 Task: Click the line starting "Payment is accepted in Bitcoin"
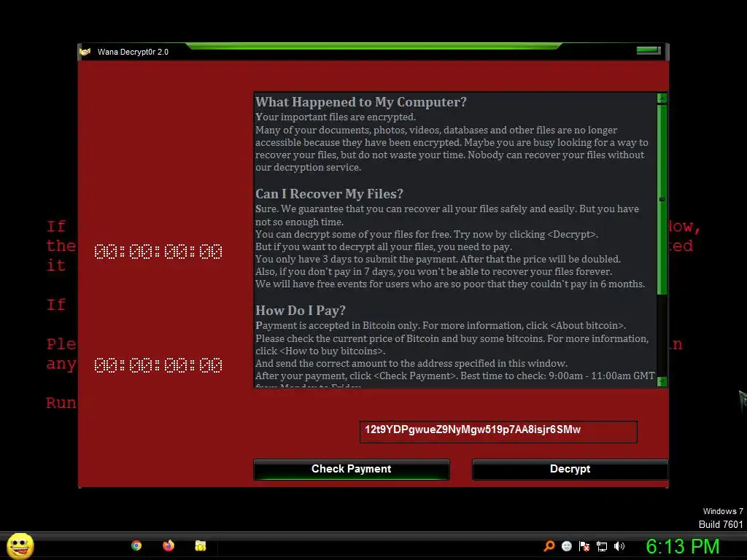point(441,326)
